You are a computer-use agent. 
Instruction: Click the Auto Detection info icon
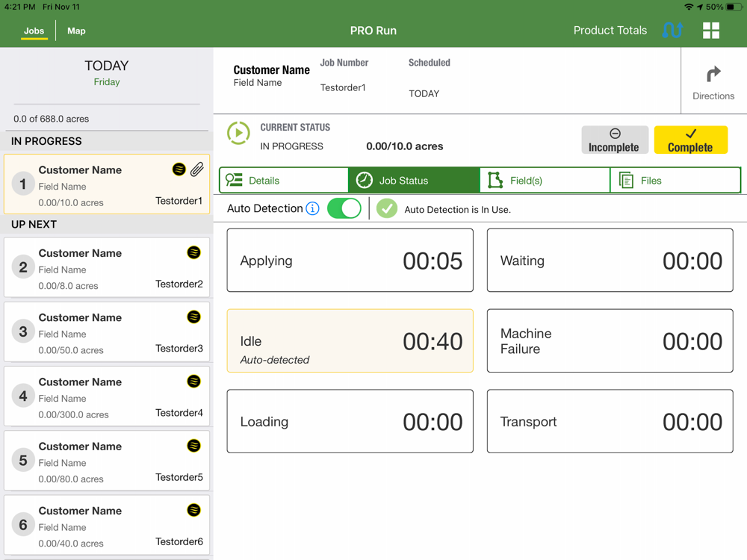(312, 208)
